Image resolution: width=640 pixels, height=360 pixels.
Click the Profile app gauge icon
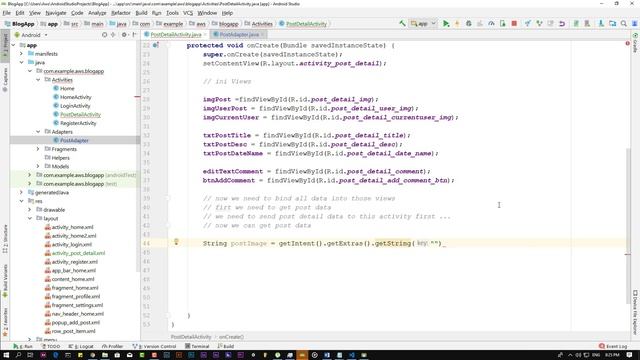point(491,24)
